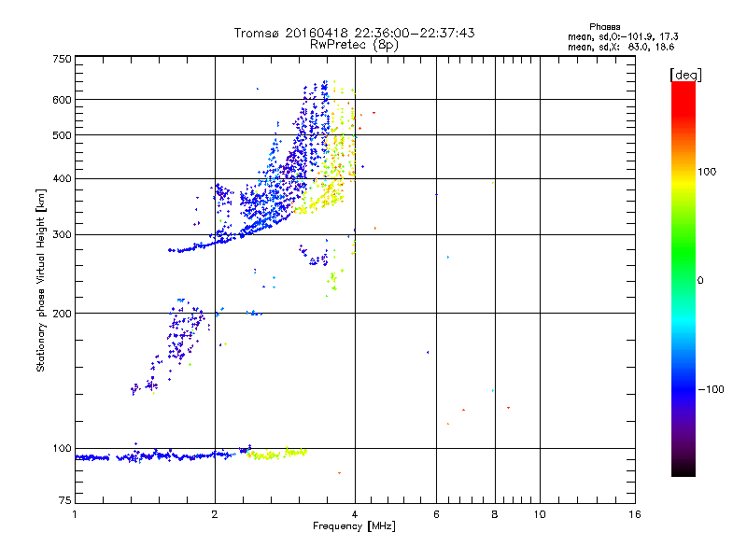
Task: Click the 'mean, sd,X: 83.0, 18.6' line
Action: point(621,47)
